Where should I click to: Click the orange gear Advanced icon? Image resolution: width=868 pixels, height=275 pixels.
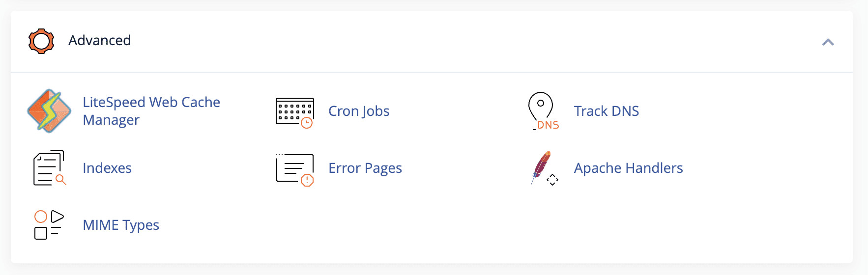point(41,41)
